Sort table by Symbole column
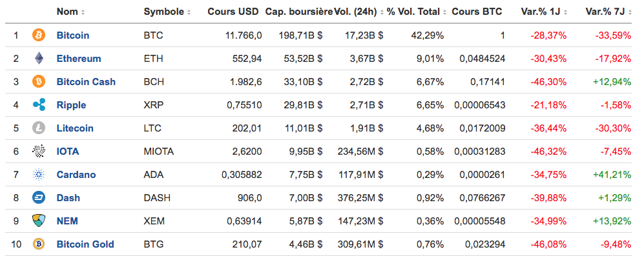This screenshot has width=644, height=256. [167, 12]
